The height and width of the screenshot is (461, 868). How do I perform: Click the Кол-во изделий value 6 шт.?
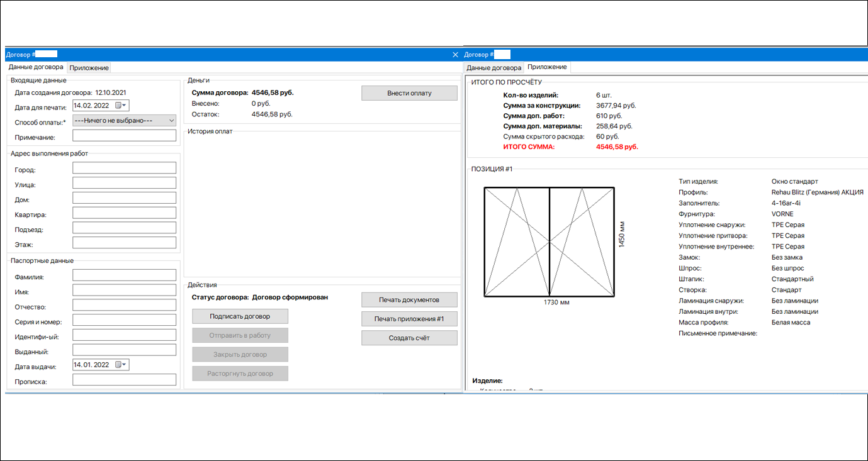pos(604,95)
